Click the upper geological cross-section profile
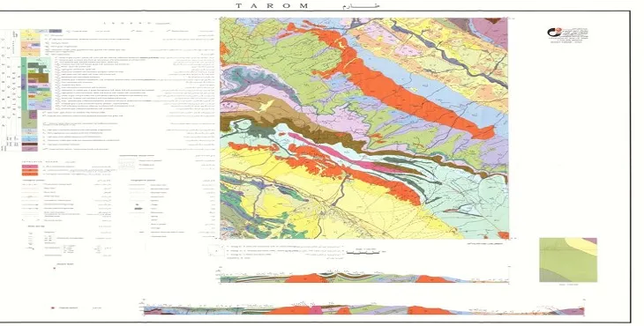The width and height of the screenshot is (644, 326). (364, 278)
